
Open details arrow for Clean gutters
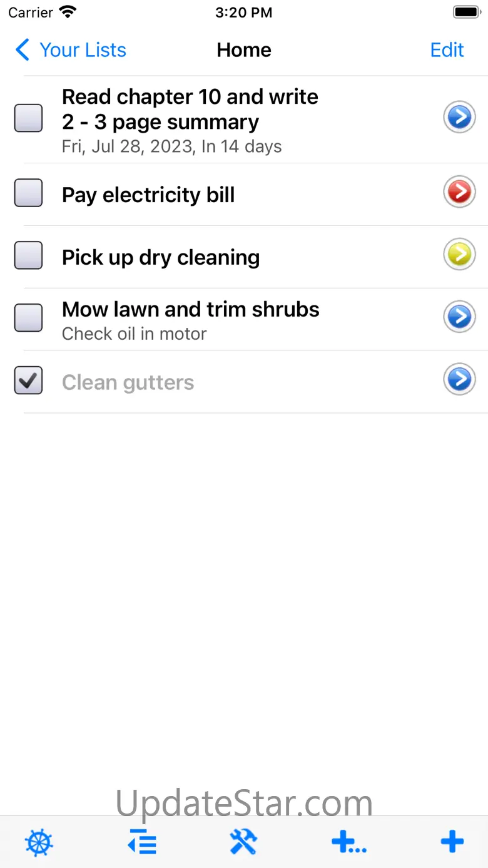tap(460, 380)
